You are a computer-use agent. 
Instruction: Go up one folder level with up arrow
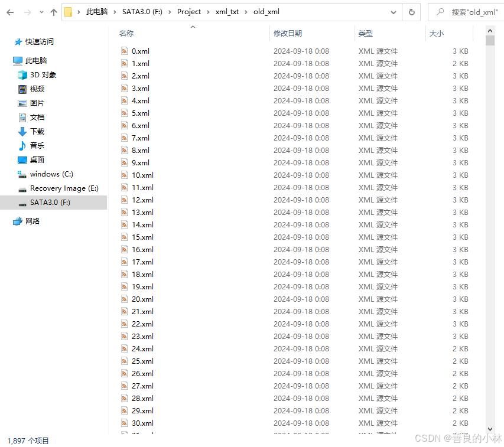click(x=53, y=11)
